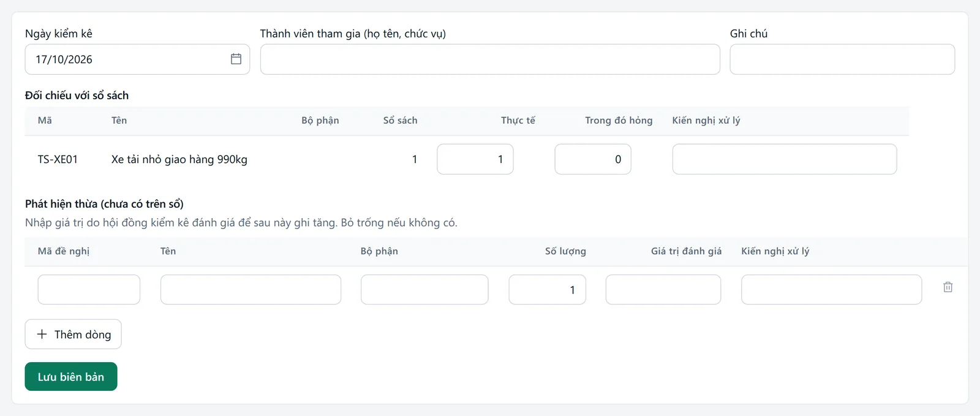Select the TS-XE01 asset code cell
Screen dimensions: 980x416
(58, 159)
